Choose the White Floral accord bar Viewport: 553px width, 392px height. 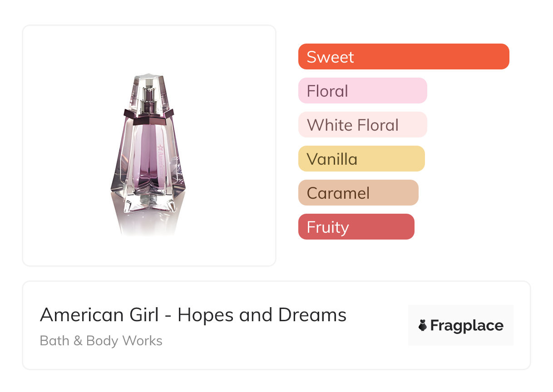(362, 125)
